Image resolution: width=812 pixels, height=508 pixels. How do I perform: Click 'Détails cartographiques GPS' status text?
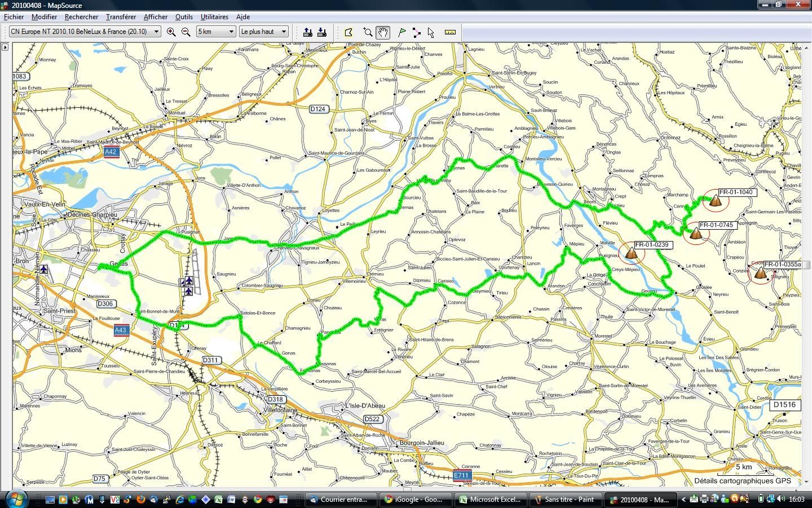tap(743, 481)
